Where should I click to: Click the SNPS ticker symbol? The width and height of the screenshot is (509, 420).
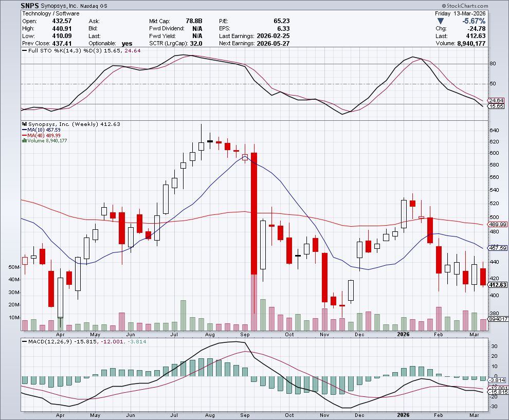[29, 6]
